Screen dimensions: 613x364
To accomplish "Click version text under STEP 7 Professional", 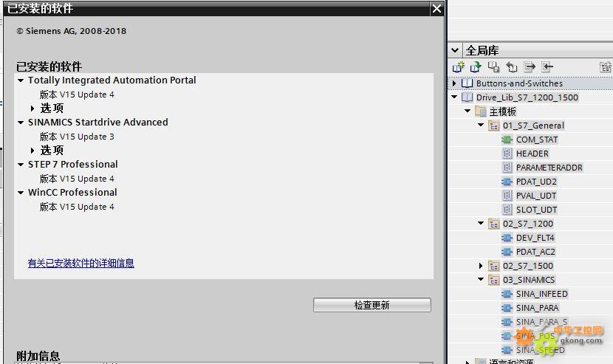I will pyautogui.click(x=77, y=179).
